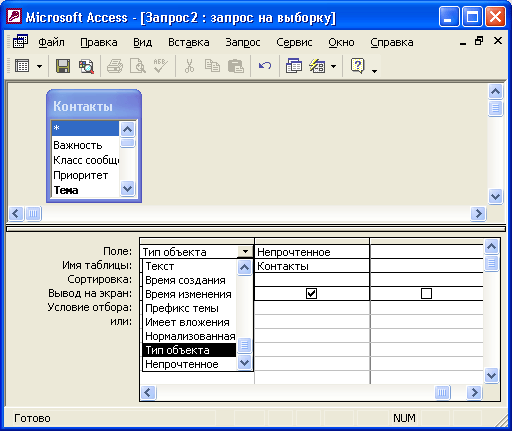
Task: Click design grid horizontal scroll thumb
Action: click(x=443, y=392)
